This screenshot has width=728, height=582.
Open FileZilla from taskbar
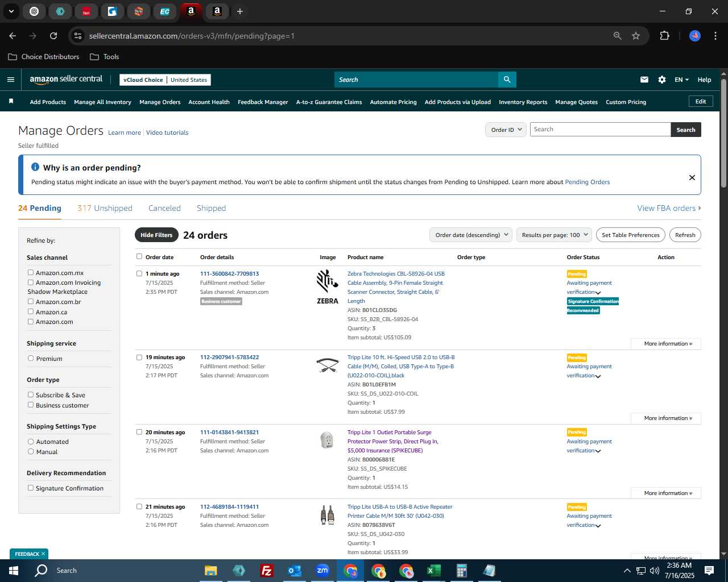coord(266,571)
